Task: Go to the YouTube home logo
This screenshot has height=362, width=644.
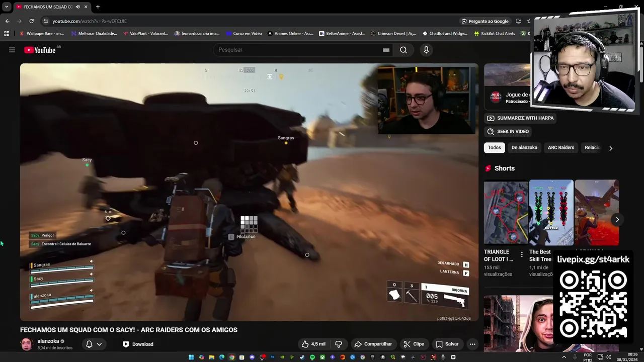Action: (40, 50)
